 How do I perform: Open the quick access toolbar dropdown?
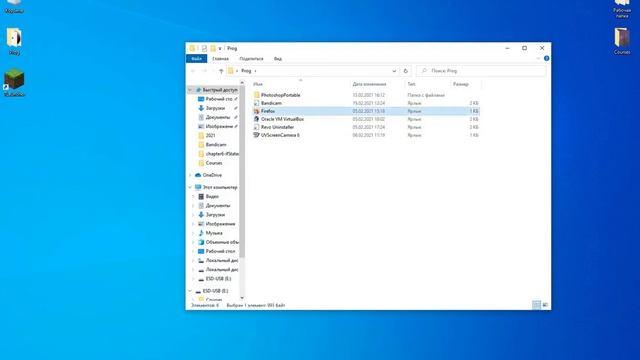point(220,48)
